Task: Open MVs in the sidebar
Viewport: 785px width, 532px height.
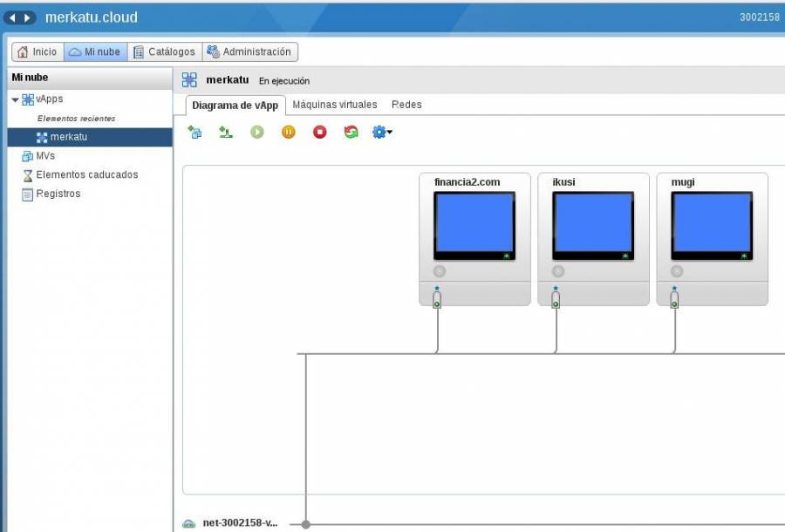Action: pyautogui.click(x=45, y=156)
